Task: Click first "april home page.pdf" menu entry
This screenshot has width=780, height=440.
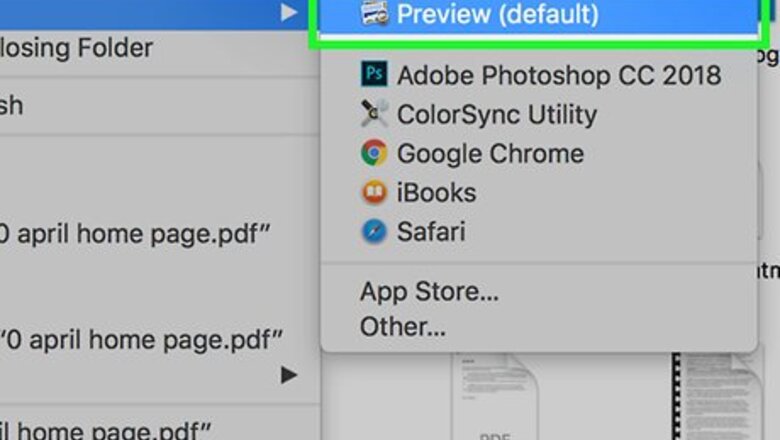Action: point(137,235)
